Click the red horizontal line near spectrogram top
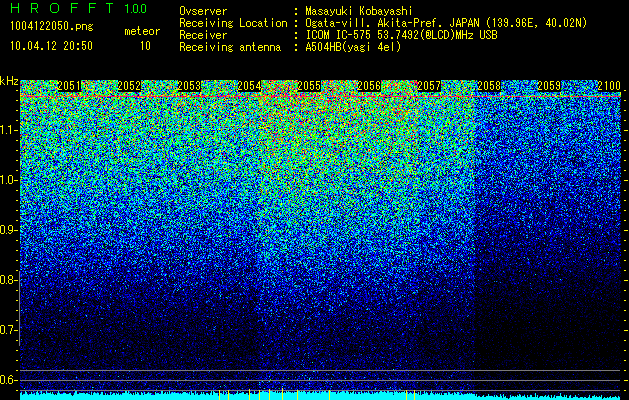 [x=321, y=97]
